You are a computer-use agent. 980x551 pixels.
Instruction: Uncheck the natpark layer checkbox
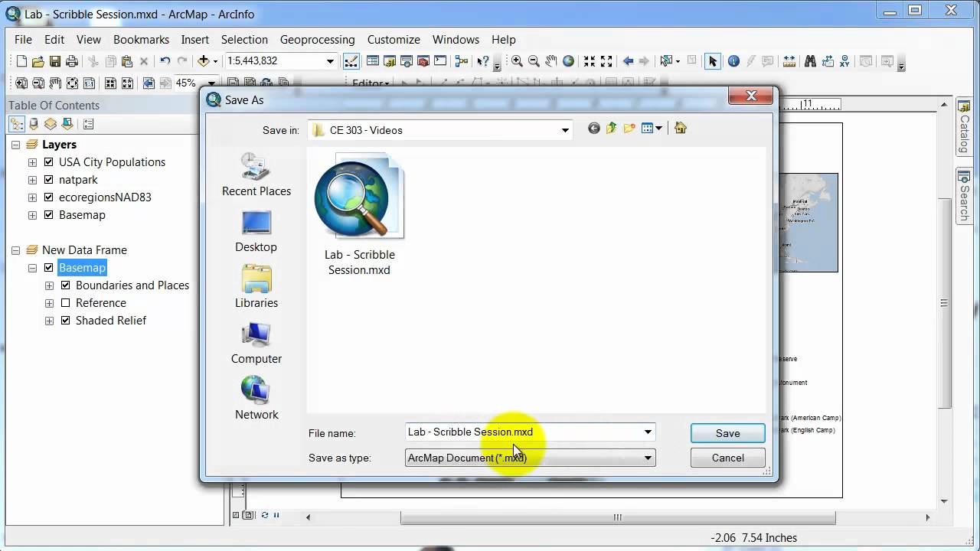coord(49,180)
